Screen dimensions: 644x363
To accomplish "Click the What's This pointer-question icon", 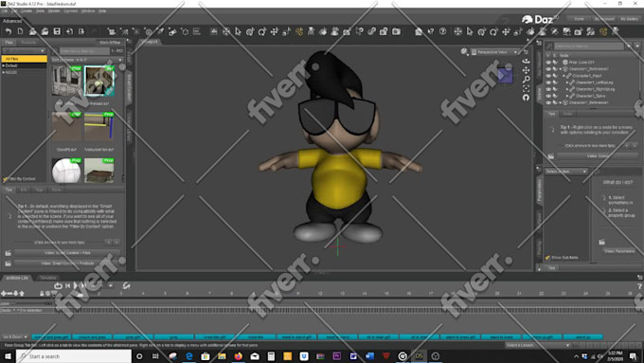I will click(430, 31).
